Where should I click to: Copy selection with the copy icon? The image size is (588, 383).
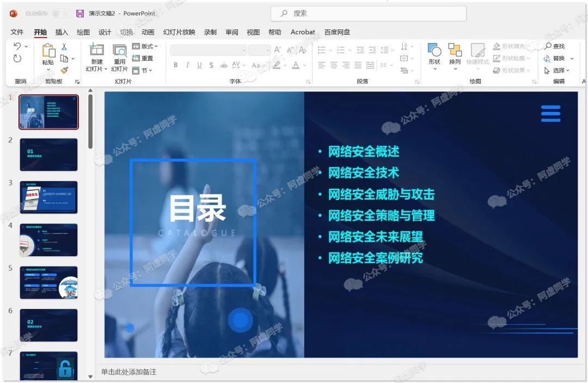[64, 58]
